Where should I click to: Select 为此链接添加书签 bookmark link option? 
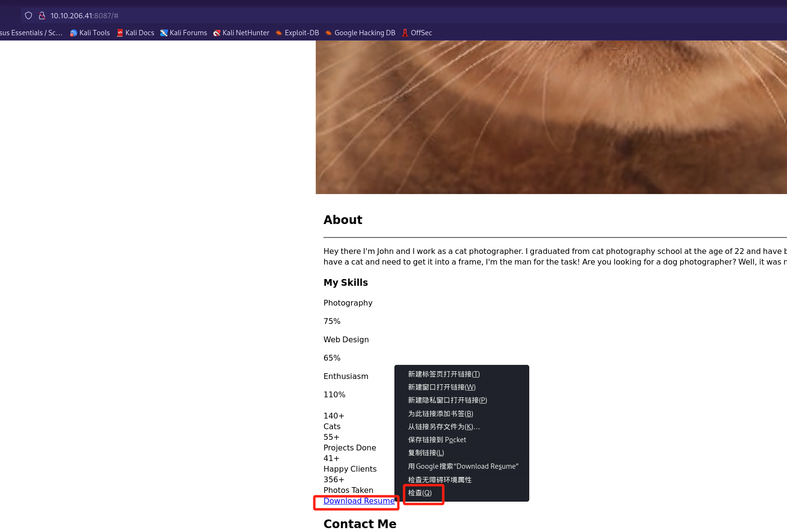(x=440, y=414)
